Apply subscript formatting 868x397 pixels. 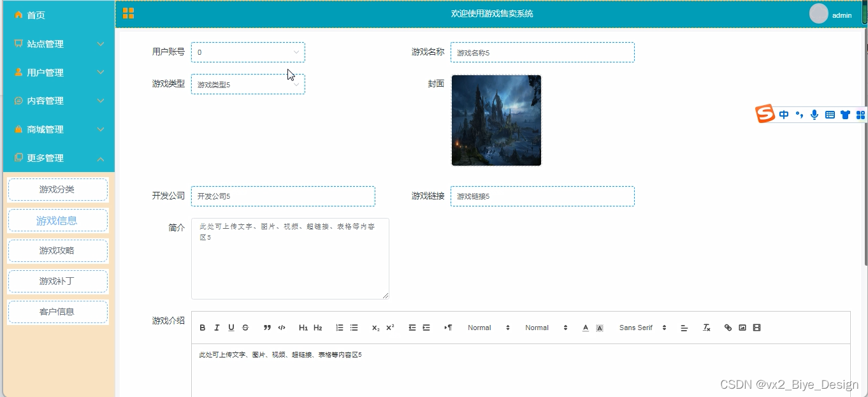[x=376, y=328]
